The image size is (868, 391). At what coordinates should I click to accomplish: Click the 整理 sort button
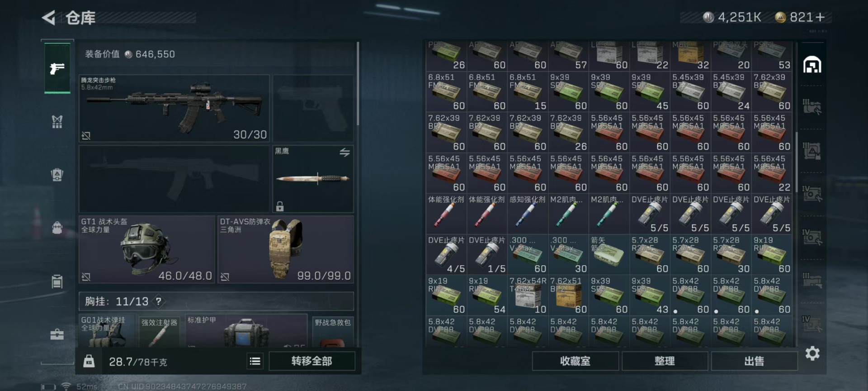(x=665, y=361)
